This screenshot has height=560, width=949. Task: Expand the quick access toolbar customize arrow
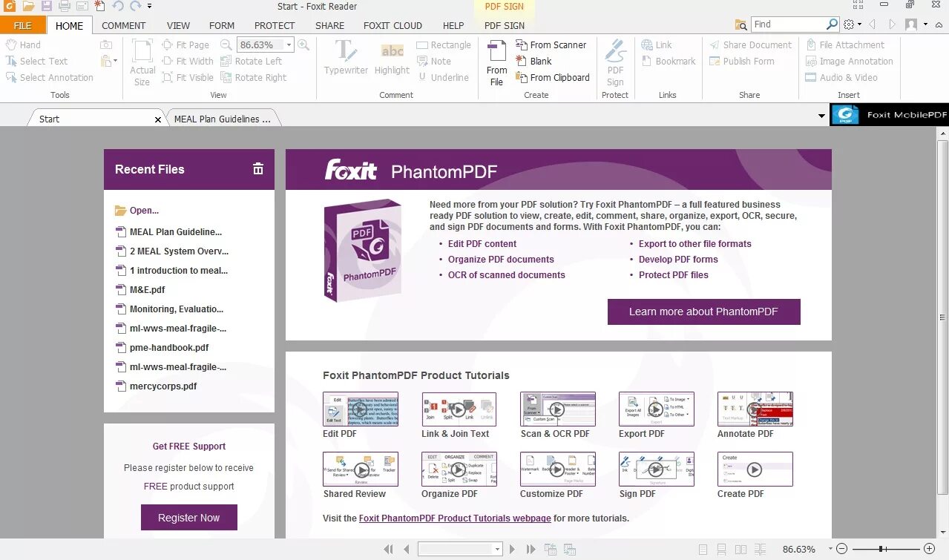[x=150, y=6]
